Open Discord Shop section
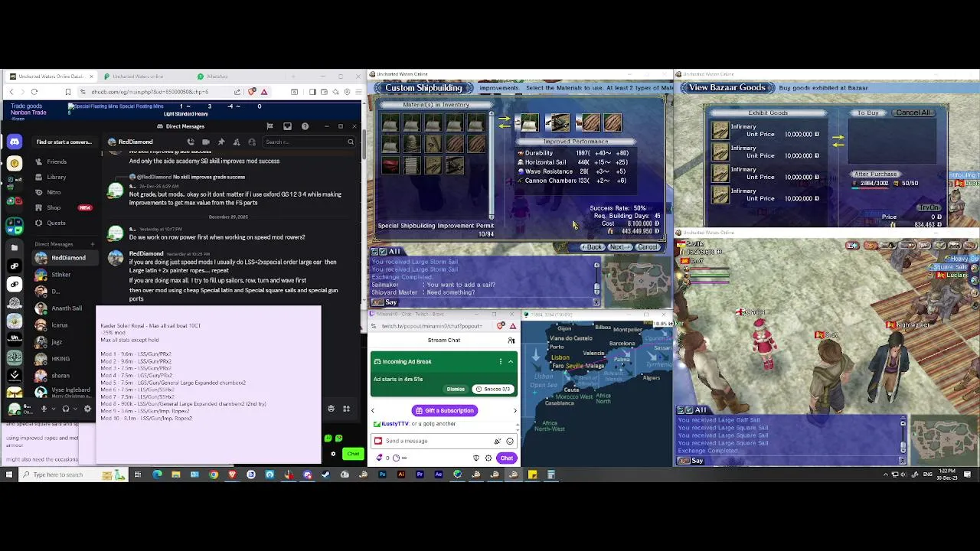 point(54,207)
